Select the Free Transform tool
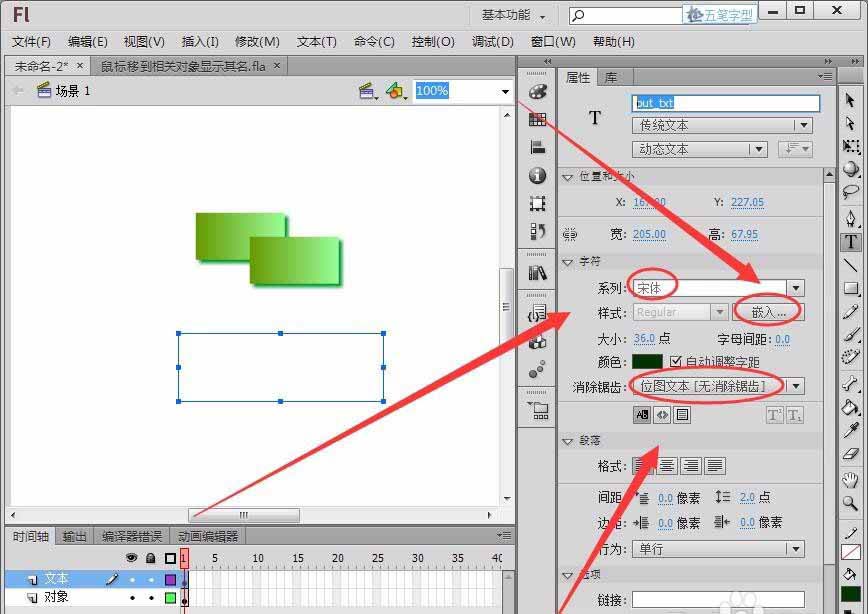This screenshot has height=614, width=868. 850,146
